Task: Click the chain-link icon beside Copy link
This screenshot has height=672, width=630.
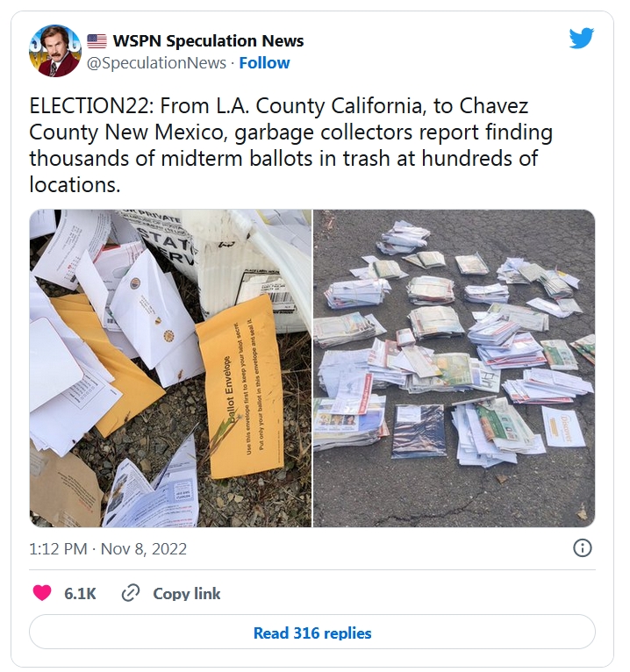Action: click(131, 593)
